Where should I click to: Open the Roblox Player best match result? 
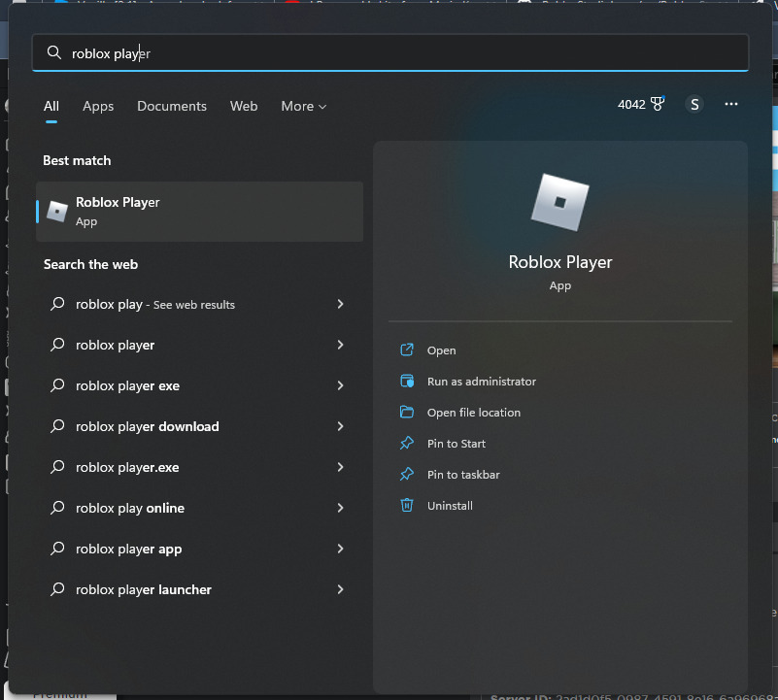(199, 212)
